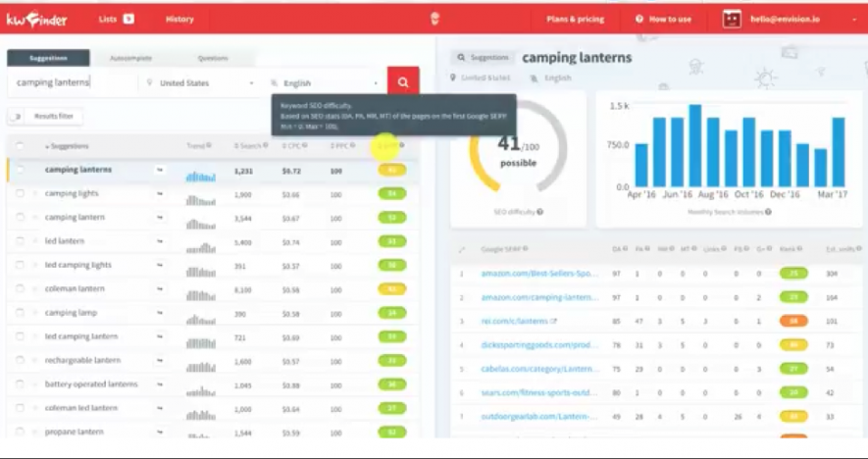Sort by the CPC column
This screenshot has height=459, width=868.
pyautogui.click(x=291, y=145)
